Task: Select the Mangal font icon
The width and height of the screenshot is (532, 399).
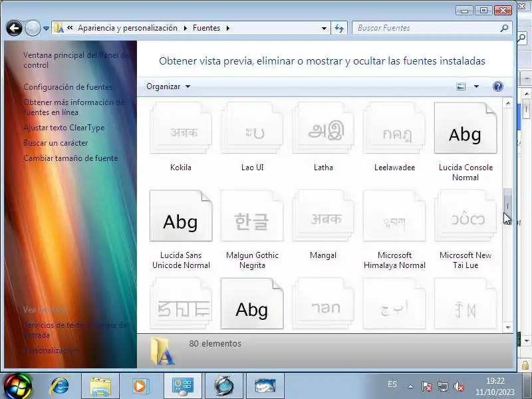Action: coord(323,215)
